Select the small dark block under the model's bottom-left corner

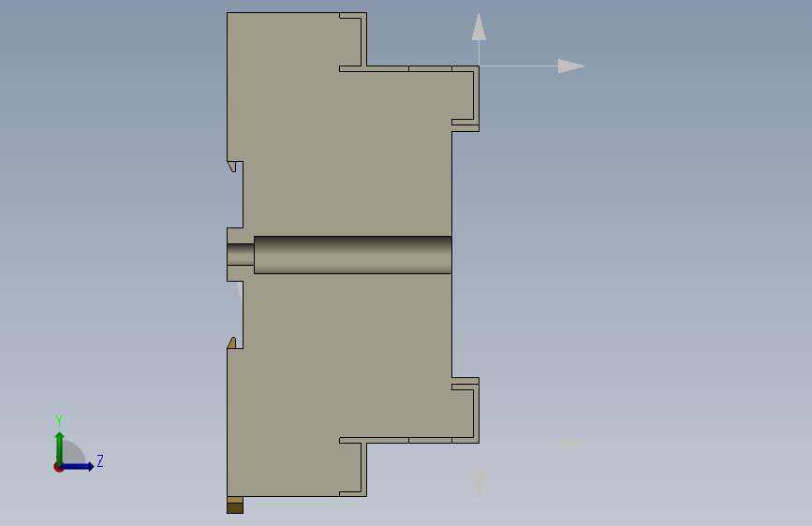(235, 505)
